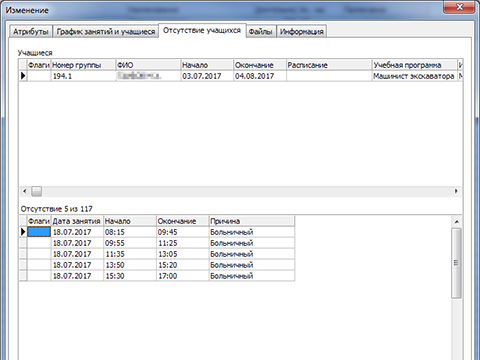The height and width of the screenshot is (360, 480).
Task: Switch to the Информация tab
Action: coord(302,31)
